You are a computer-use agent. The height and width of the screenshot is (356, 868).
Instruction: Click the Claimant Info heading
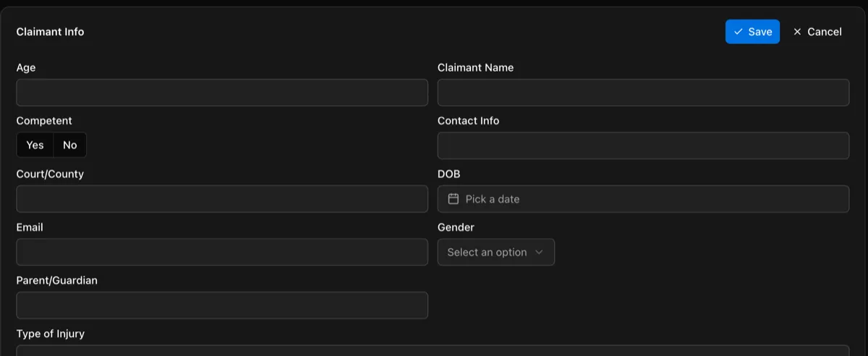[x=50, y=32]
